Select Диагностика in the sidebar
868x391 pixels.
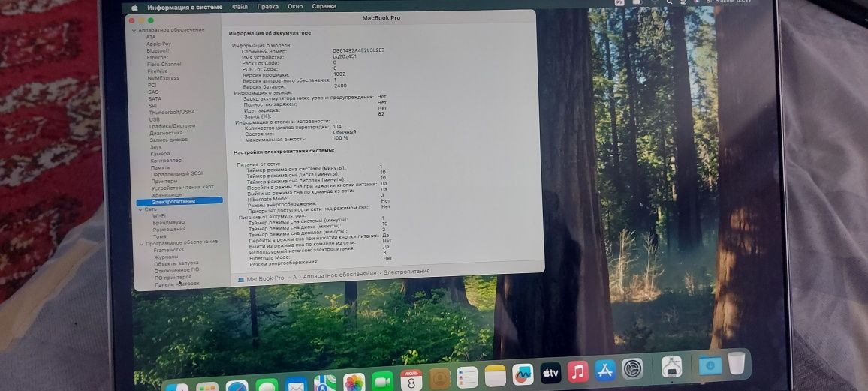166,134
